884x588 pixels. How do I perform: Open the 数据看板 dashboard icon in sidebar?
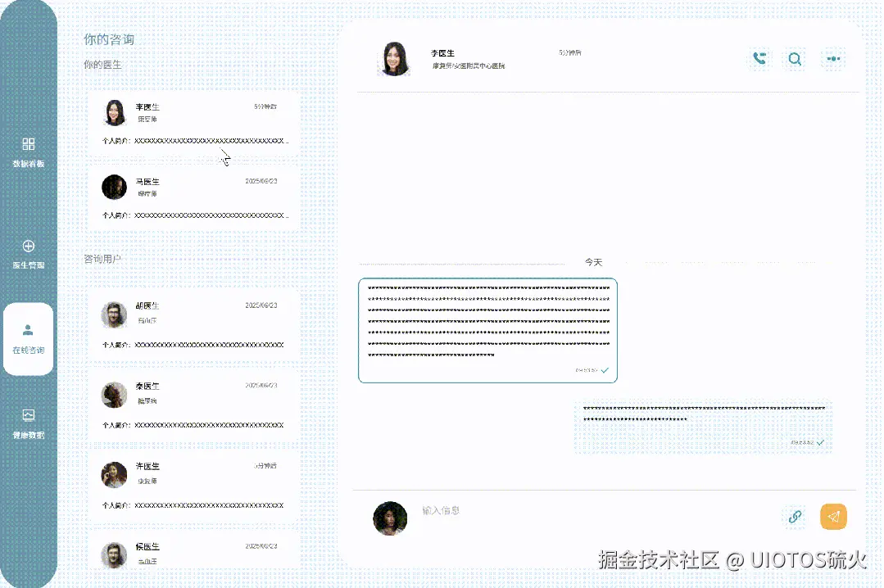click(29, 152)
